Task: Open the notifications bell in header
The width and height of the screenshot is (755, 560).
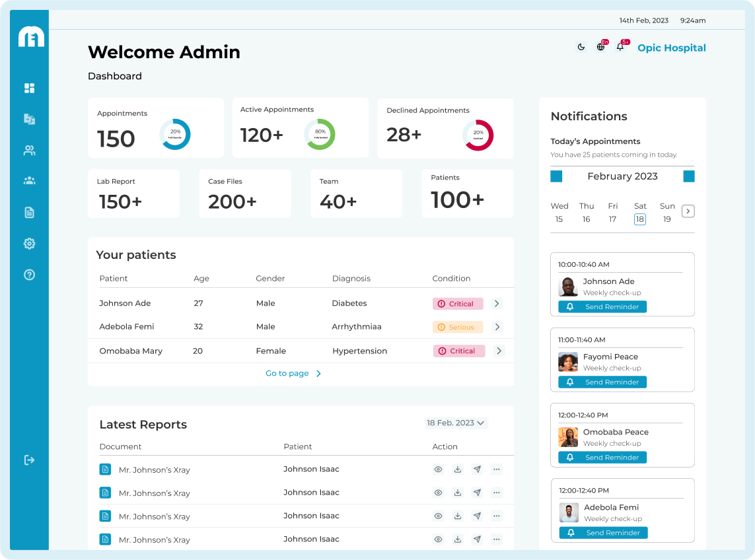Action: coord(620,47)
